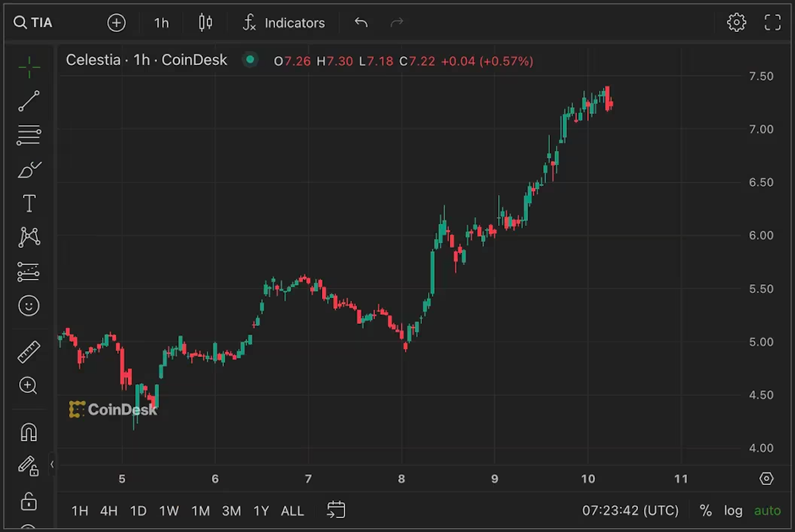Open timezone menu at 07:23:42 (UTC)
Screen dimensions: 795x532
(x=631, y=511)
